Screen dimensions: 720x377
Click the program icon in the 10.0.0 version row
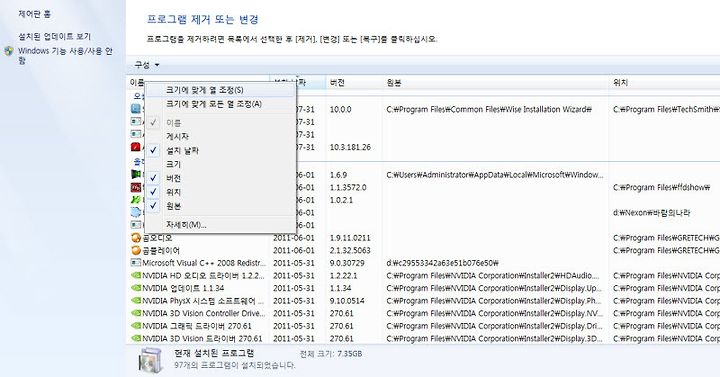(135, 109)
